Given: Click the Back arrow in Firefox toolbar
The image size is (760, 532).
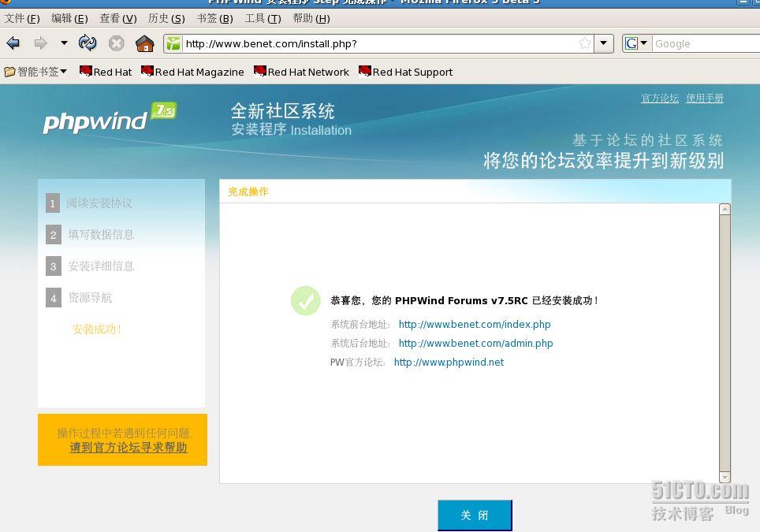Looking at the screenshot, I should tap(13, 43).
